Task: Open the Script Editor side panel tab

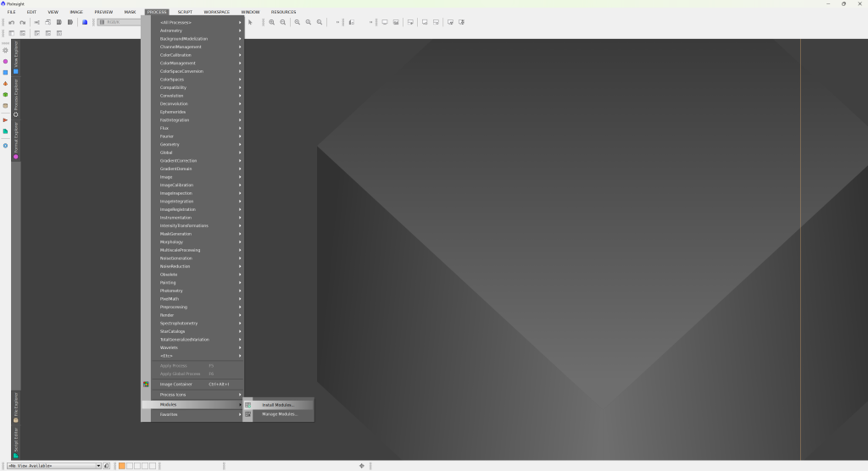Action: 15,442
